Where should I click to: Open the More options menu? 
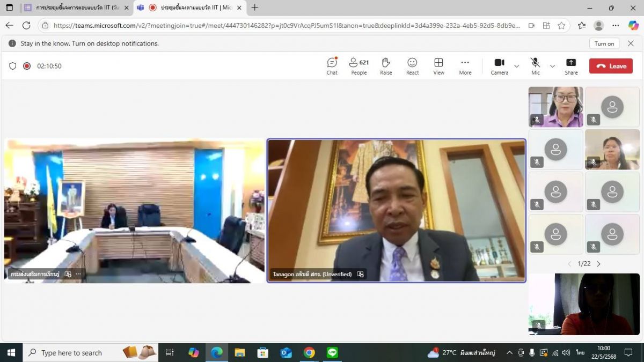coord(465,66)
